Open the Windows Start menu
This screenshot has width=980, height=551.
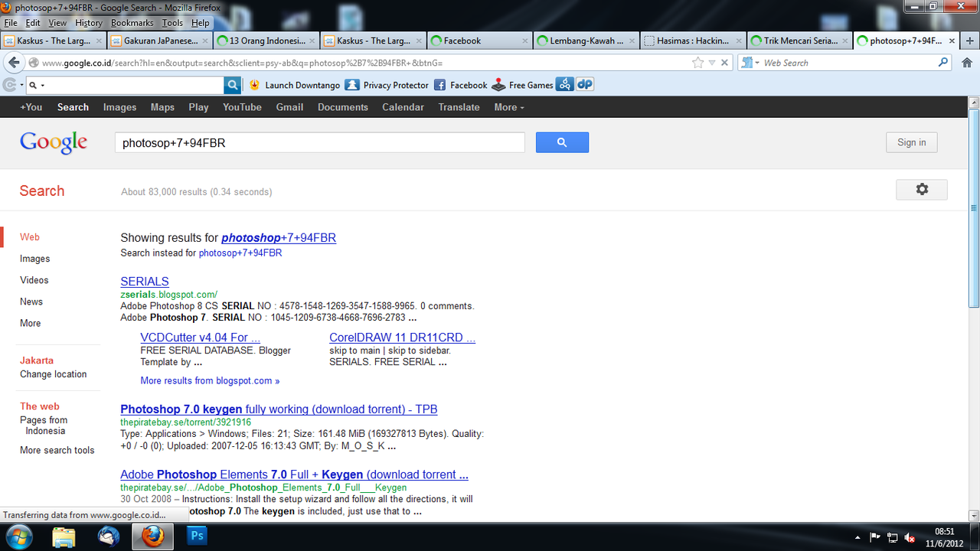(x=18, y=536)
